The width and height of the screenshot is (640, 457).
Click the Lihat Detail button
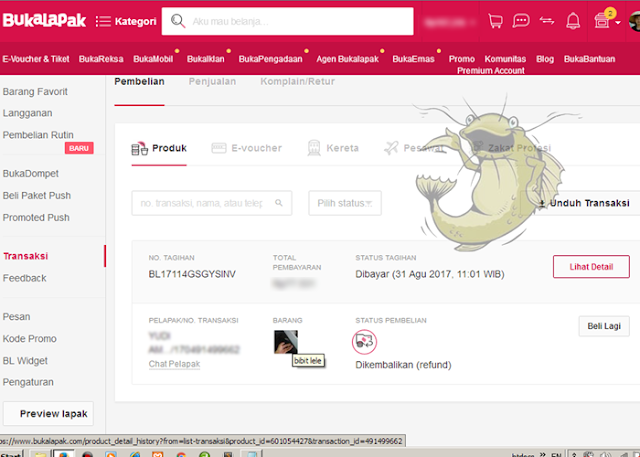[x=591, y=267]
